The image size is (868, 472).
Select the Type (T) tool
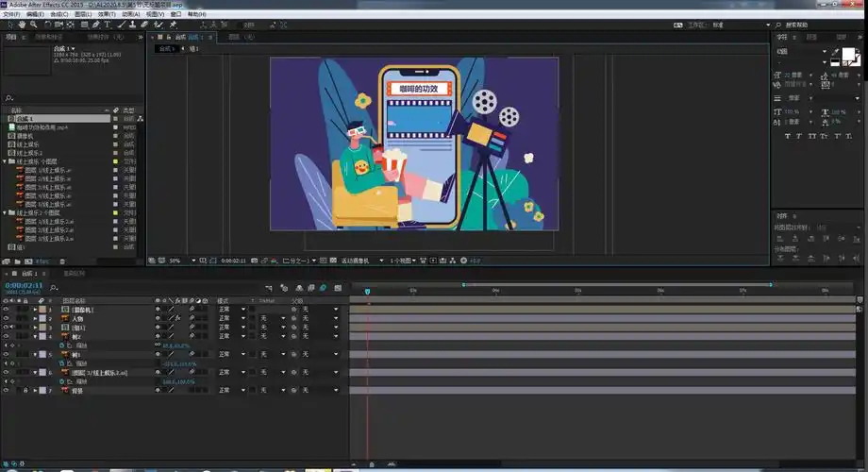[x=108, y=24]
